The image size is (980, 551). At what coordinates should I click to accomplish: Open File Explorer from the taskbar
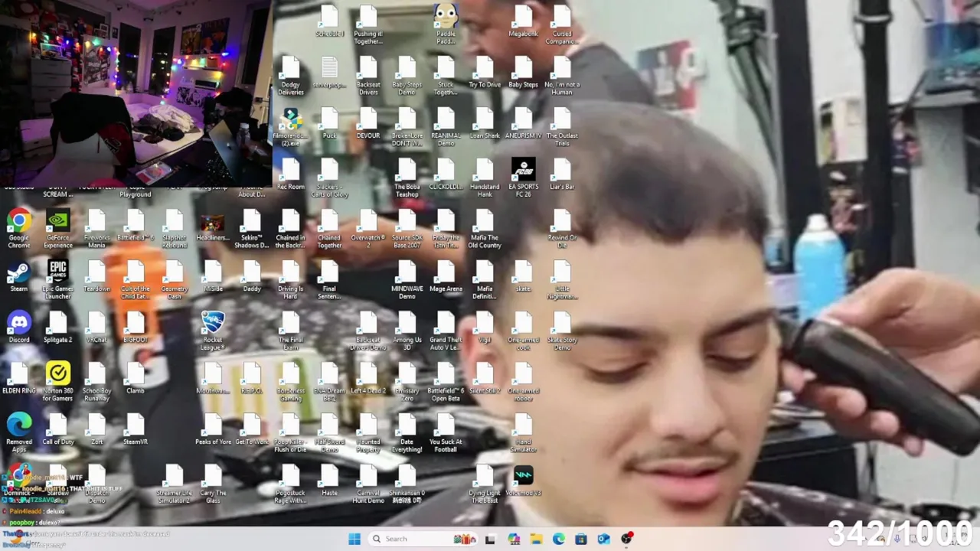[536, 539]
